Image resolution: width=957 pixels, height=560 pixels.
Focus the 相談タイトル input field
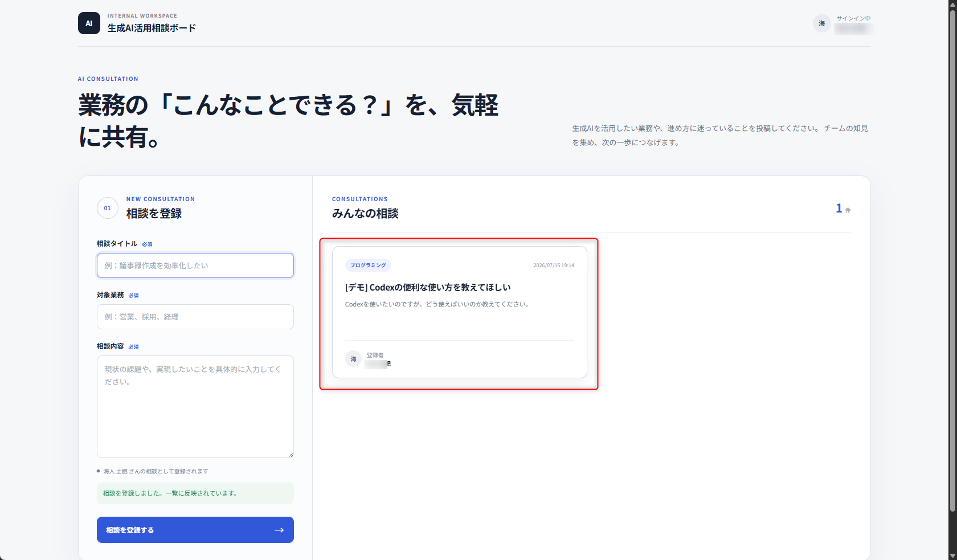tap(195, 265)
